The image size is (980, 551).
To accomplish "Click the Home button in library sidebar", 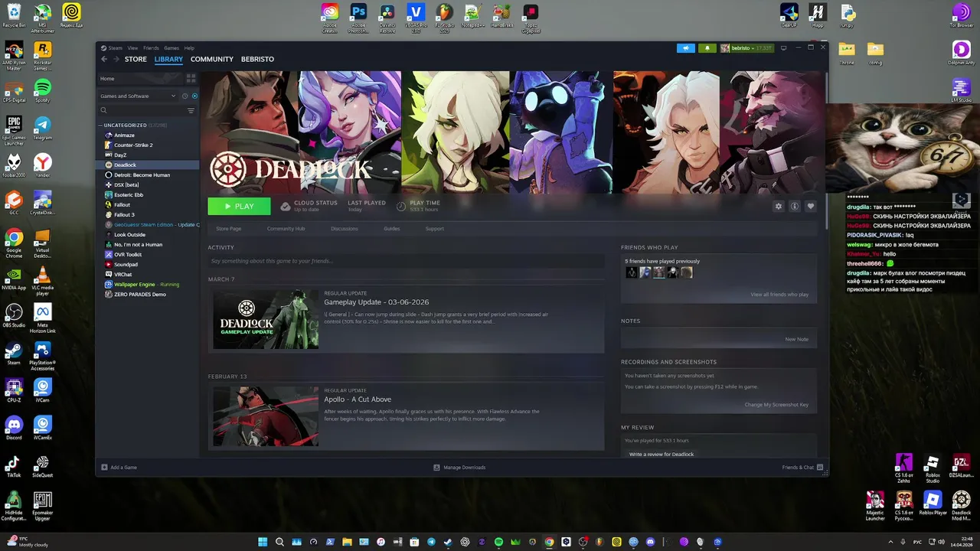I will coord(141,78).
